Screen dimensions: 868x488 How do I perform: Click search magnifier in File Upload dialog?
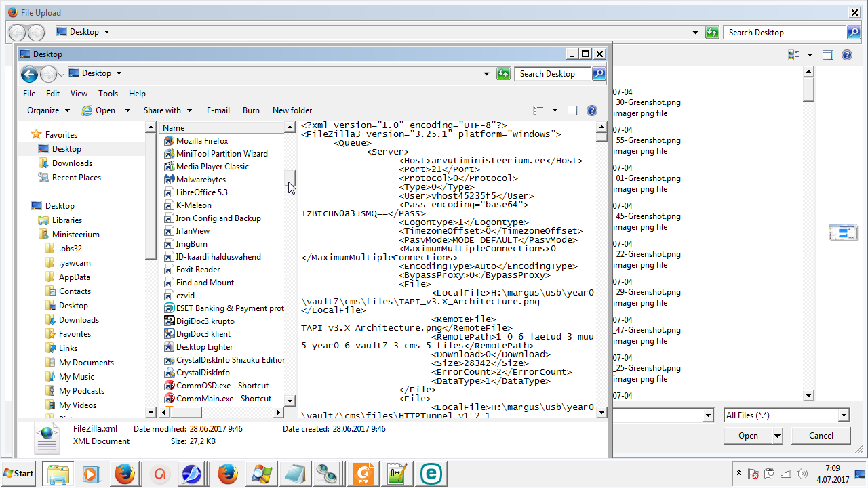[854, 33]
